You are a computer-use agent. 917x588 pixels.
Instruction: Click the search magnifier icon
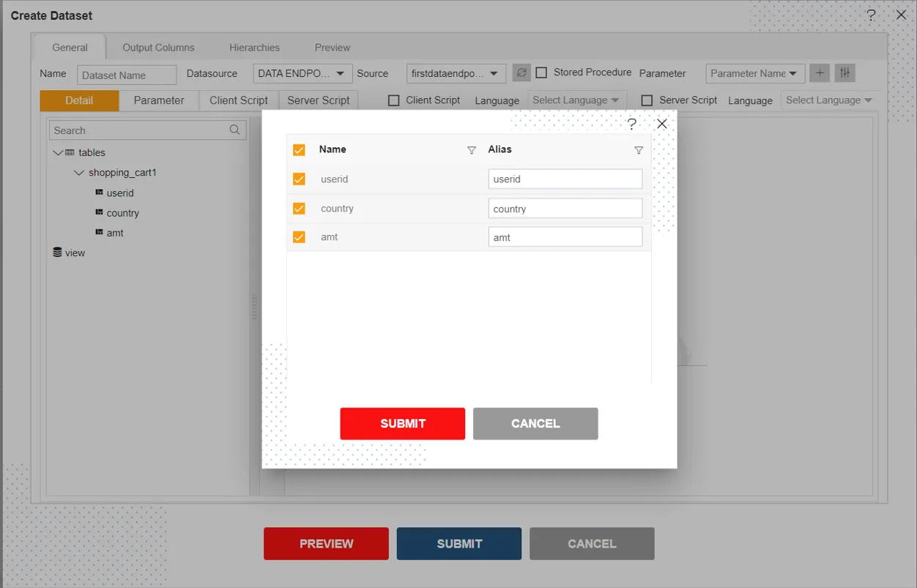pyautogui.click(x=235, y=130)
